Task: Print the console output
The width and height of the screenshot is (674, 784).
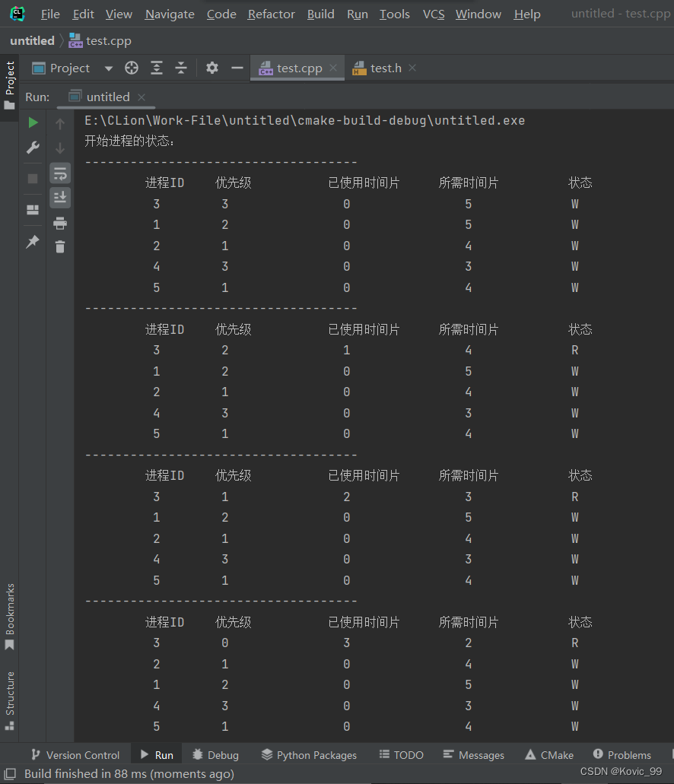Action: (x=60, y=223)
